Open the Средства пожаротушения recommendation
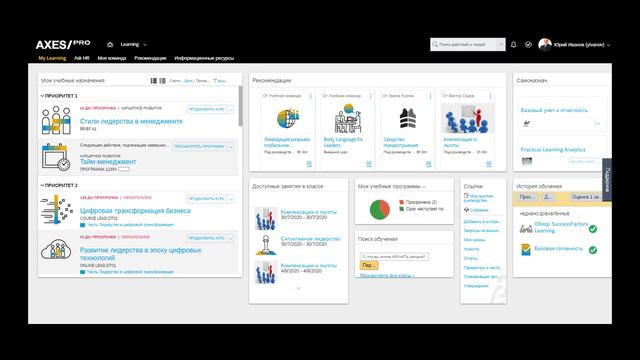This screenshot has width=640, height=360. (x=401, y=142)
